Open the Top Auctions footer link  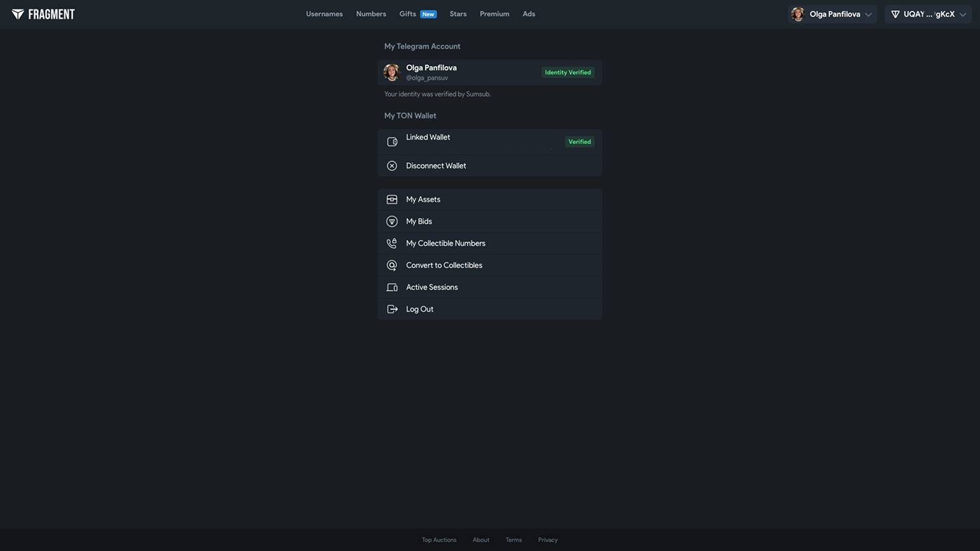point(439,540)
